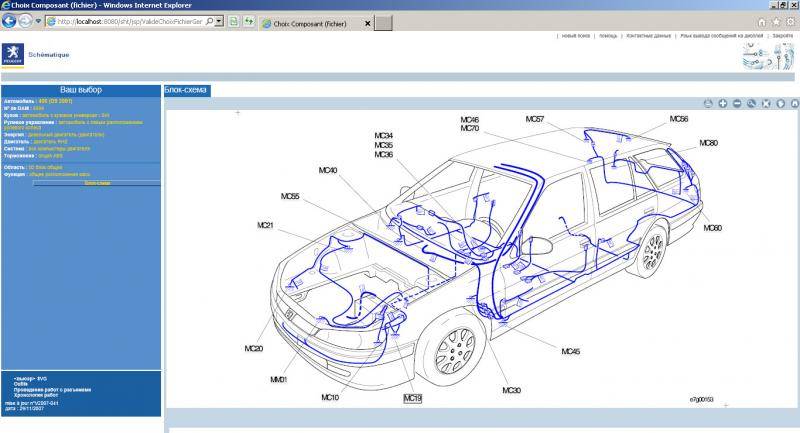Open the IE favorites star
Viewport: 800px width, 433px height.
pyautogui.click(x=777, y=21)
